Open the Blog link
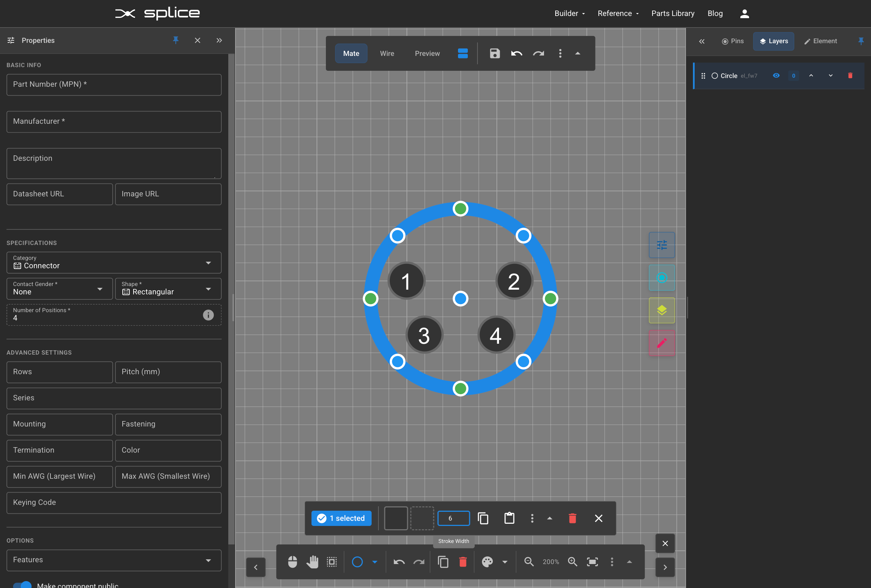 715,13
